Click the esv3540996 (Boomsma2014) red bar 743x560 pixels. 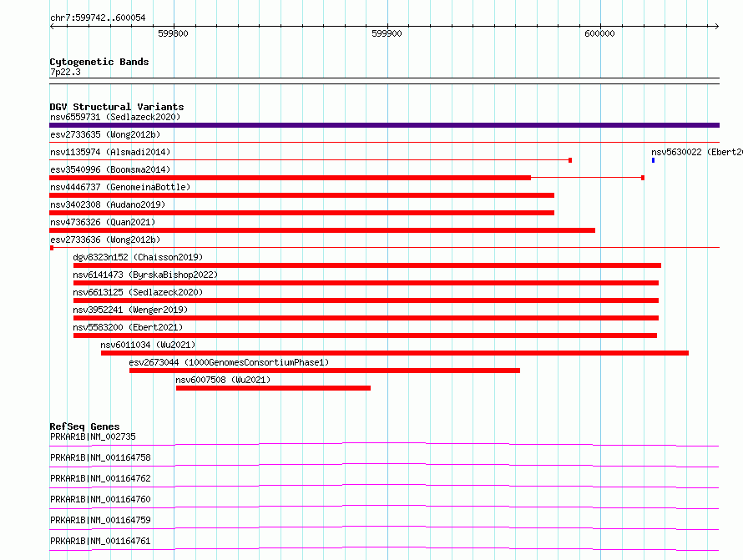[x=290, y=178]
